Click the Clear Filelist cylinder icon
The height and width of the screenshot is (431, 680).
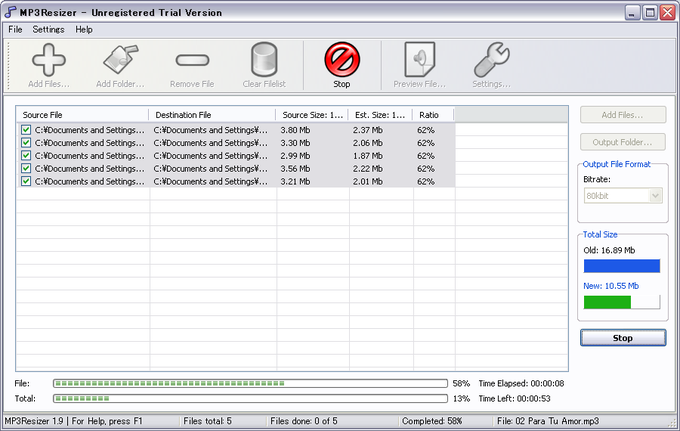pyautogui.click(x=264, y=59)
